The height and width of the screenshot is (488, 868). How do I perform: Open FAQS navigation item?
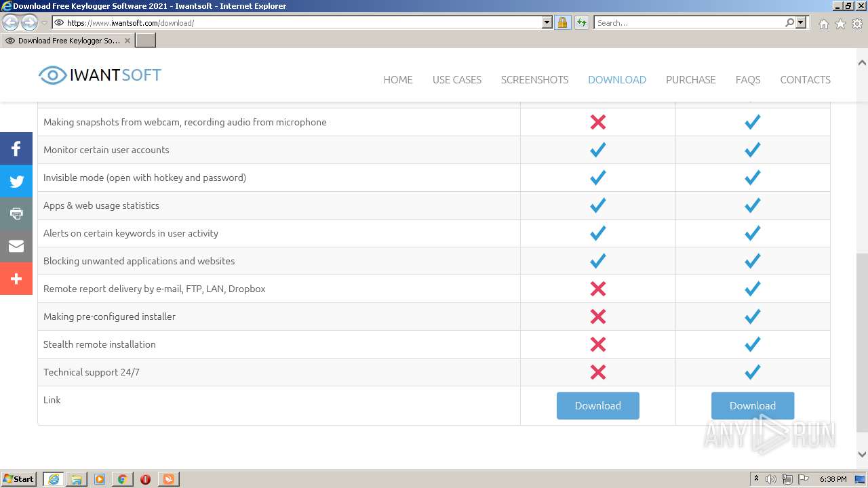tap(748, 79)
